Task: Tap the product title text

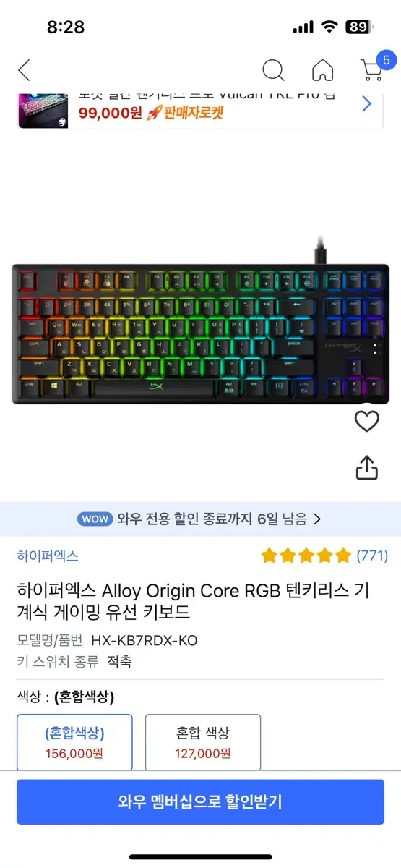Action: [193, 601]
